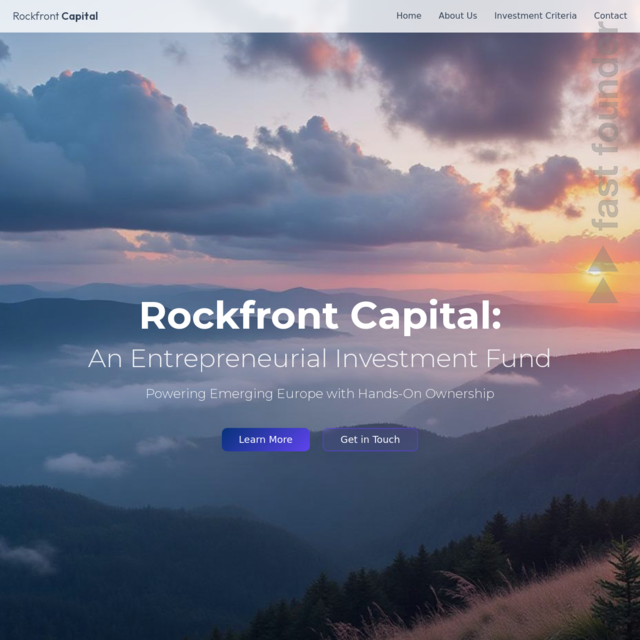Click the empty navigation bar area
The width and height of the screenshot is (640, 640).
point(245,16)
